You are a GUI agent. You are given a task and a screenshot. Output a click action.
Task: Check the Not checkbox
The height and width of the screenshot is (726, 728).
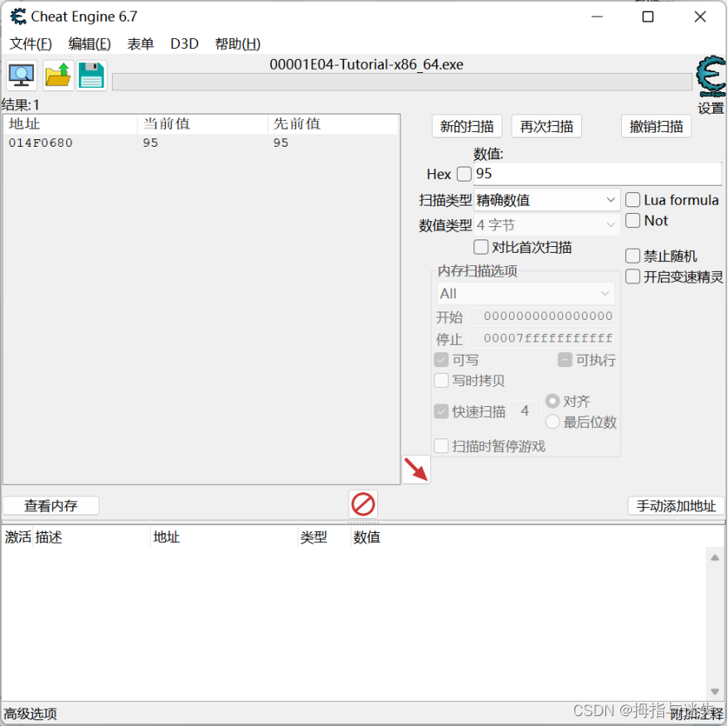(x=633, y=220)
